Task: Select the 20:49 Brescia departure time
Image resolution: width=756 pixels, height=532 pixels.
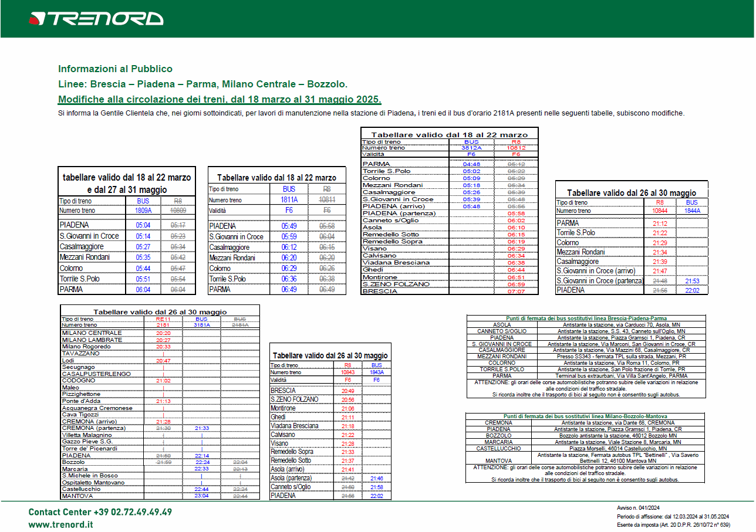Action: tap(347, 391)
